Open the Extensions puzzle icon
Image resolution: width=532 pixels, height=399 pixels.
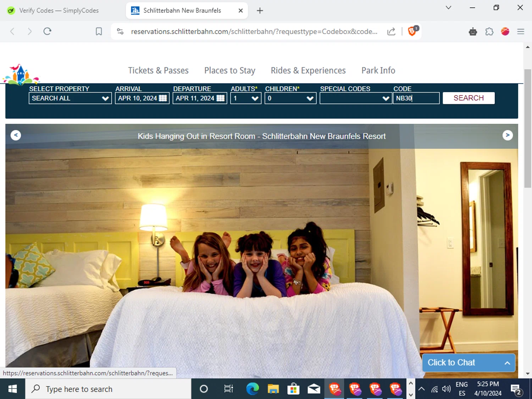489,32
